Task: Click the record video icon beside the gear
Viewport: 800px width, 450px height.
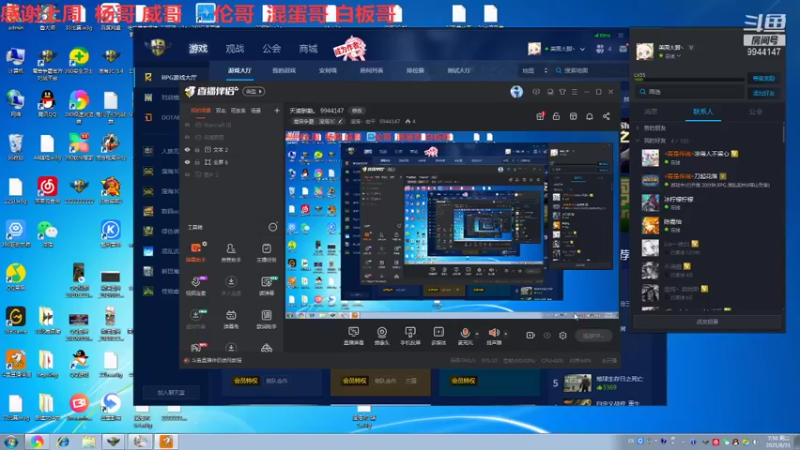Action: (531, 335)
